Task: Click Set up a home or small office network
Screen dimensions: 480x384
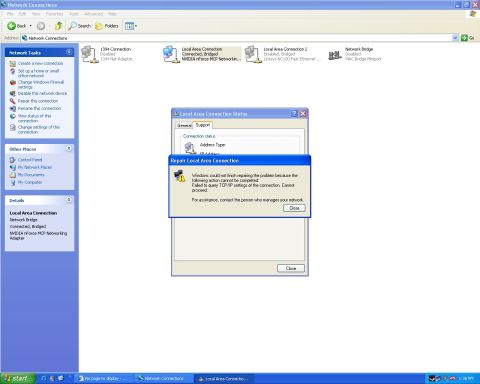Action: [x=38, y=73]
